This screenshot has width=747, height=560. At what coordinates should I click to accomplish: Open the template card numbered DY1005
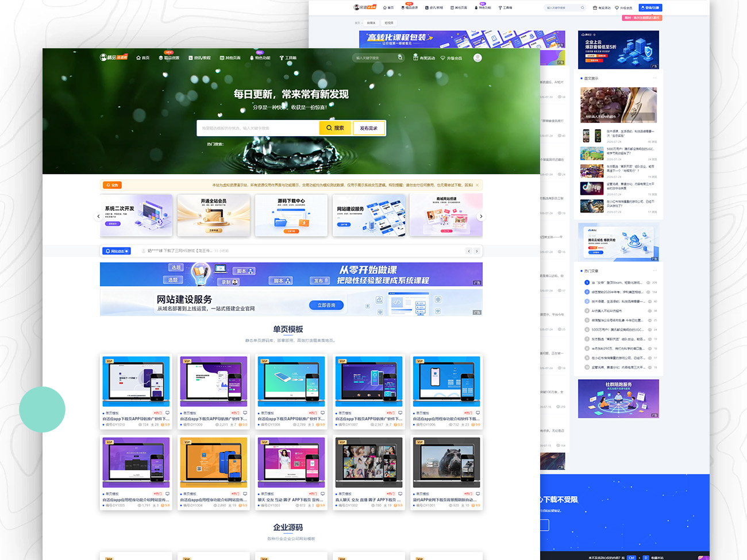136,473
